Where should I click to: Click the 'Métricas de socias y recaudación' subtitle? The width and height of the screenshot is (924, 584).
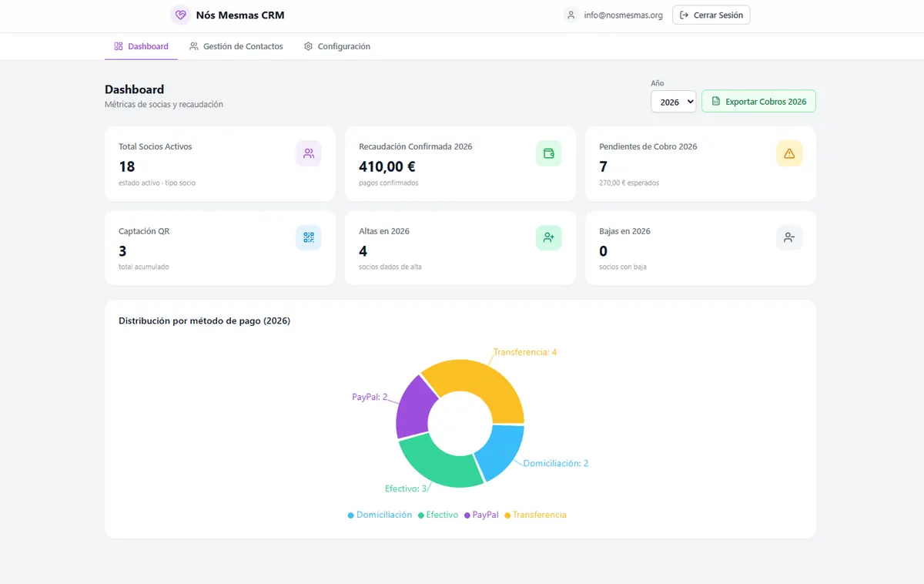coord(164,104)
